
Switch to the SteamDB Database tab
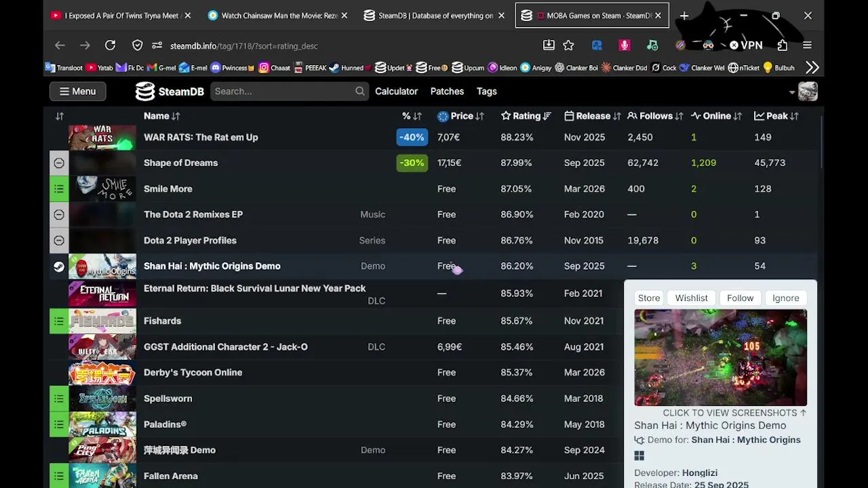435,16
